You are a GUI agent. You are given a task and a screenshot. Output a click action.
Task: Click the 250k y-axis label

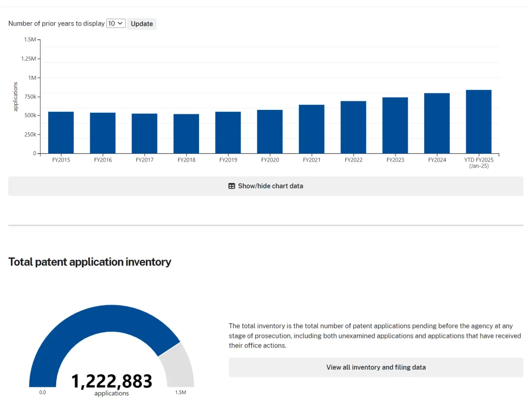[30, 135]
